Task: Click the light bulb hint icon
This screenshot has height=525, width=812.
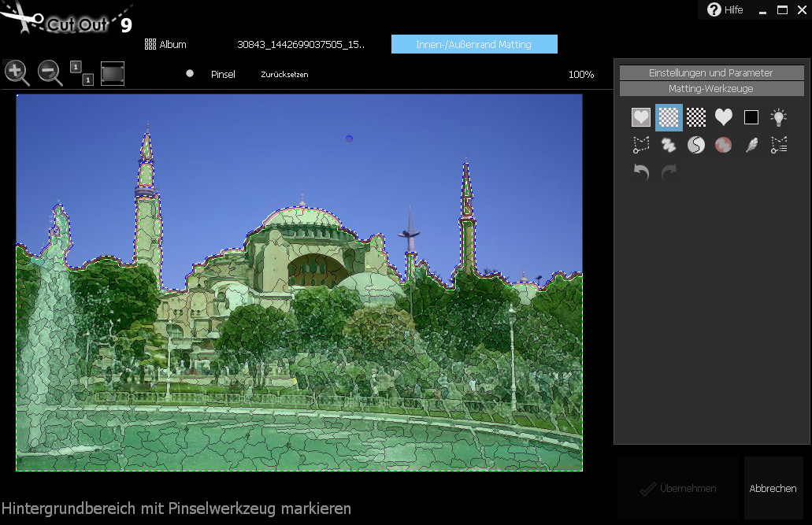Action: (x=778, y=117)
